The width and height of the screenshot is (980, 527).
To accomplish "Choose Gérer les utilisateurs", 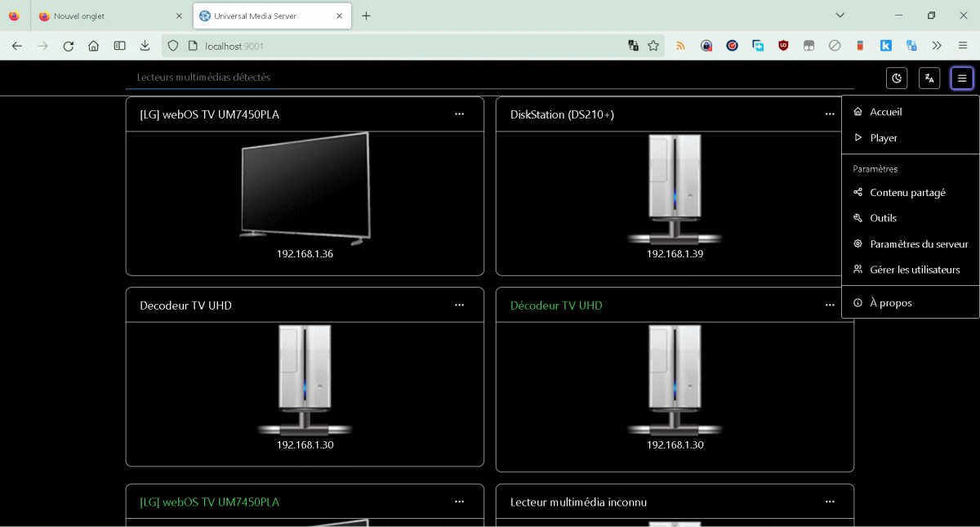I will click(x=911, y=270).
